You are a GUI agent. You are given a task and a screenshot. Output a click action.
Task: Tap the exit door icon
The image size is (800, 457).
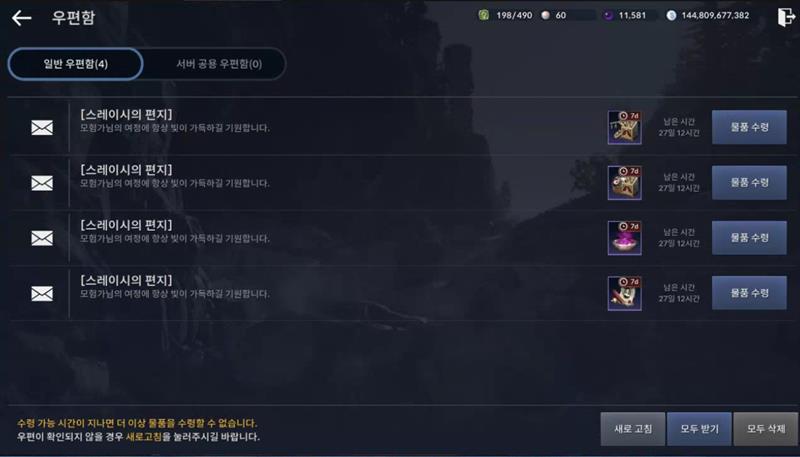point(786,17)
